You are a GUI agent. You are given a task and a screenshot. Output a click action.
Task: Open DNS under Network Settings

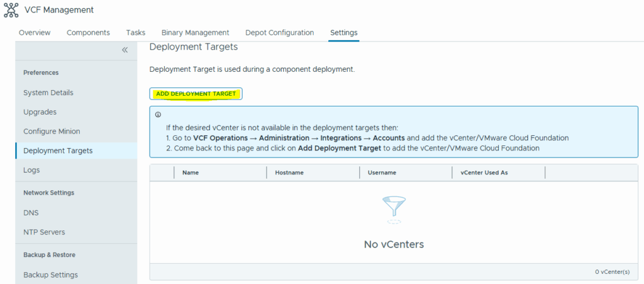(31, 213)
